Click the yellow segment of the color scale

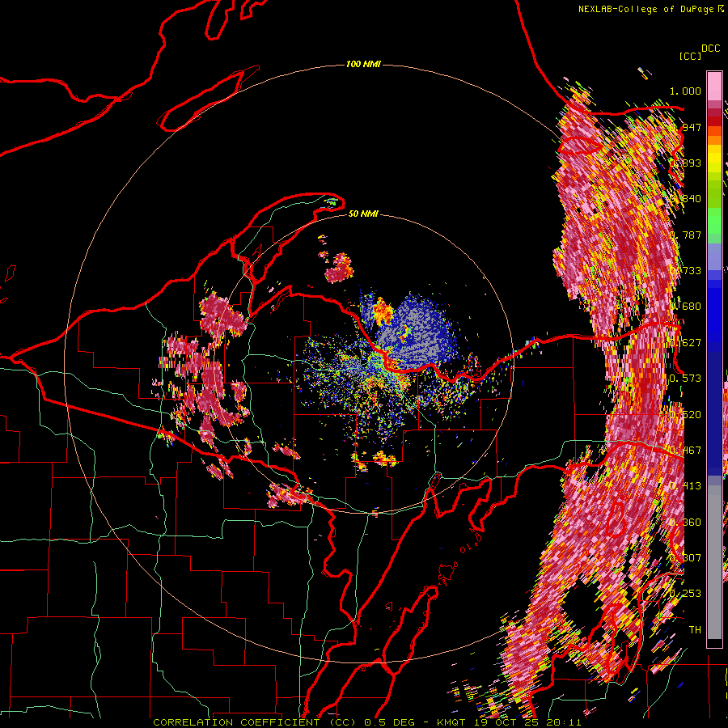point(714,159)
